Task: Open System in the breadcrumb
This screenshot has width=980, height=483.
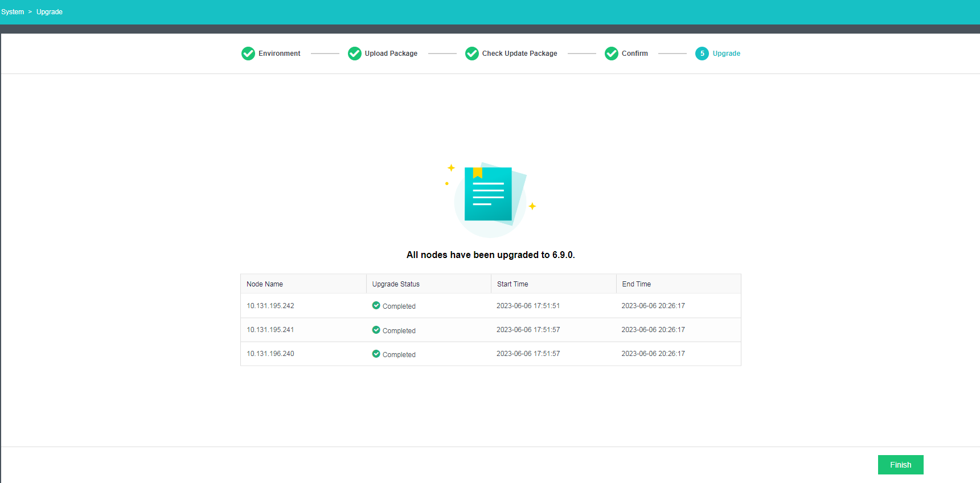Action: tap(13, 12)
